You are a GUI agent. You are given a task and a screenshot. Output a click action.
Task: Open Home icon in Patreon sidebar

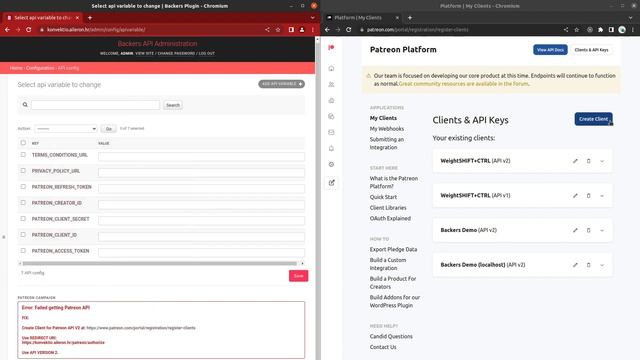[331, 68]
